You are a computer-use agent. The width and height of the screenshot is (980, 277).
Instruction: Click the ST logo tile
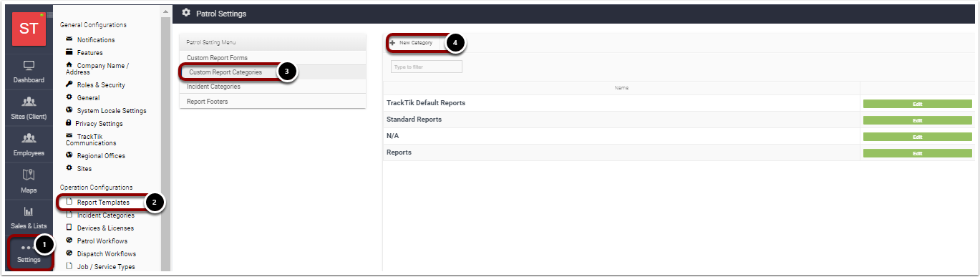(x=29, y=29)
